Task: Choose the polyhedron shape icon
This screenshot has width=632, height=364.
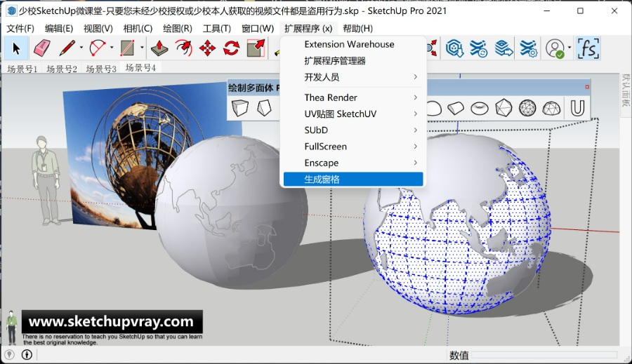Action: click(503, 108)
